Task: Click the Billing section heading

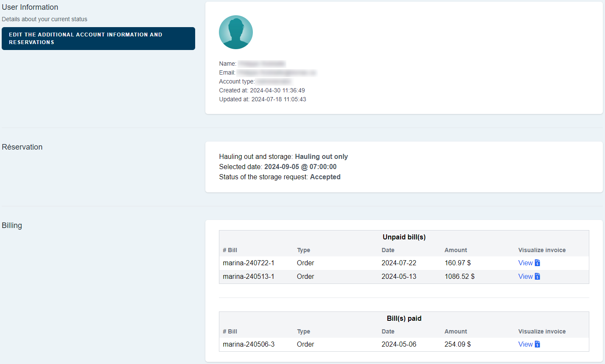Action: [12, 225]
